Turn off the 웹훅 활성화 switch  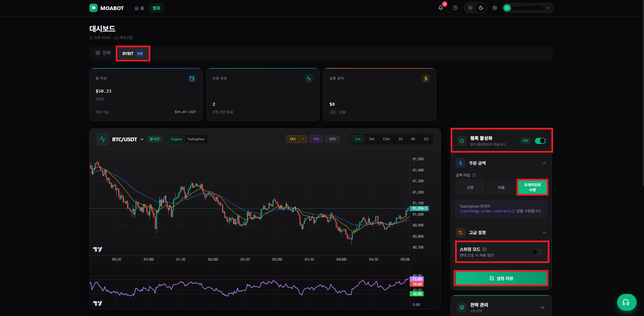tap(540, 141)
